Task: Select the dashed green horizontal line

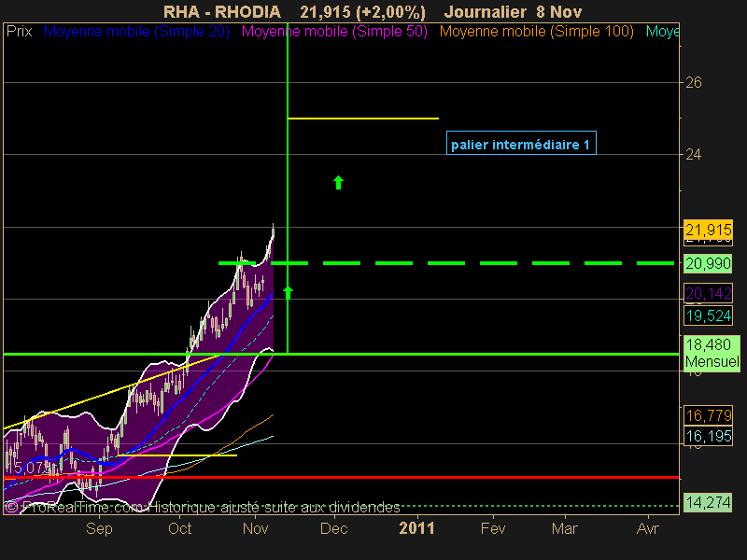Action: [446, 263]
